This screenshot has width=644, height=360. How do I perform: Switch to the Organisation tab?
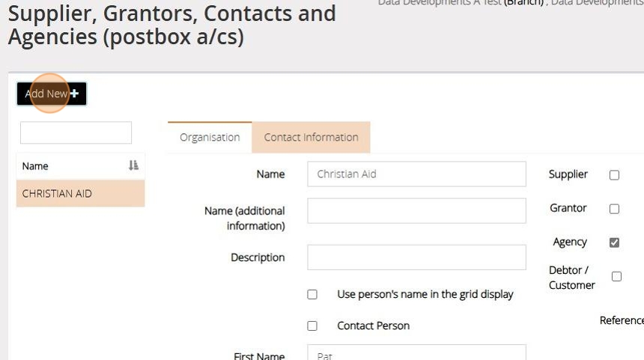pos(210,138)
